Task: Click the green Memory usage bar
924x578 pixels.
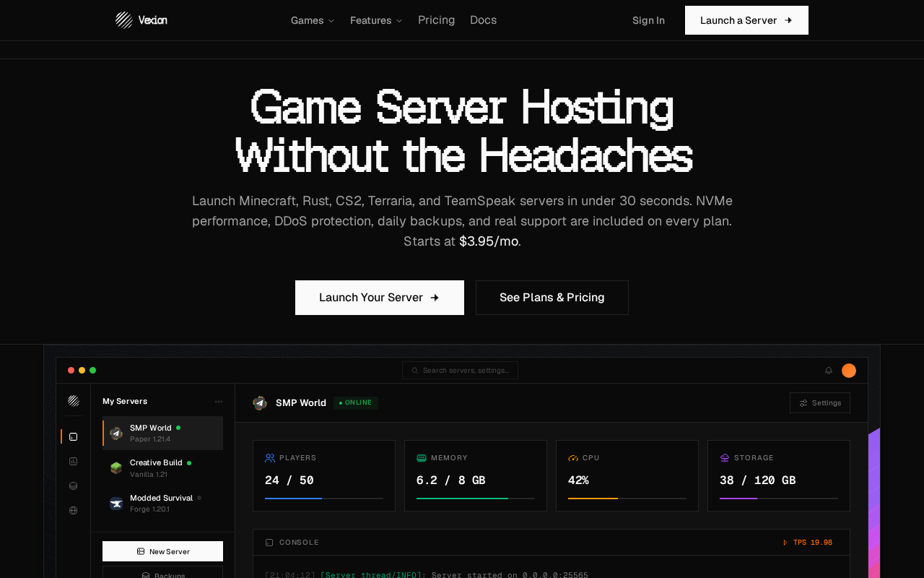Action: [x=462, y=499]
